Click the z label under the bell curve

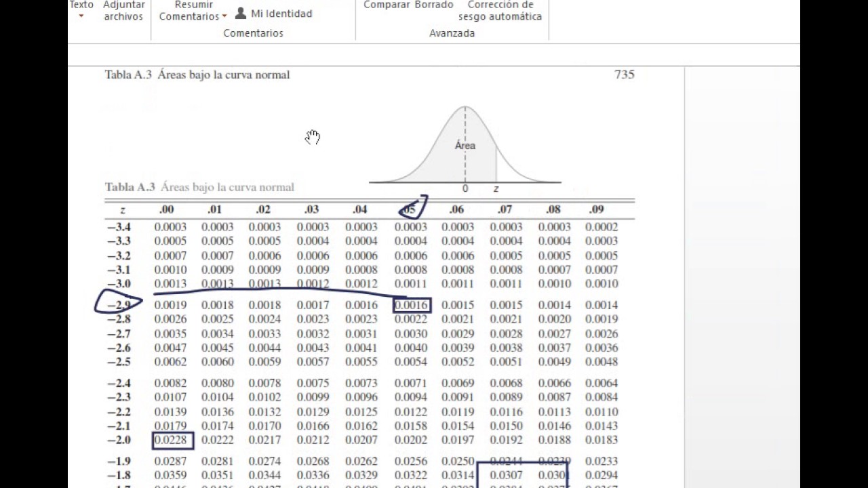pos(496,189)
